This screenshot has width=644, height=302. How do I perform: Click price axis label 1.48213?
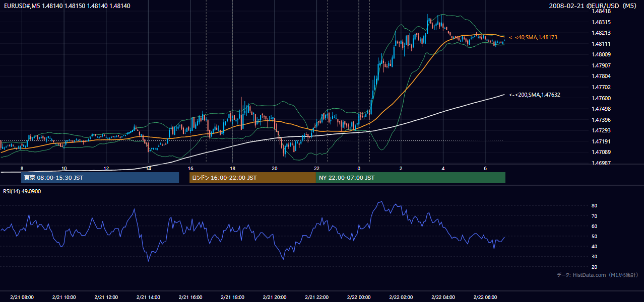click(x=602, y=33)
